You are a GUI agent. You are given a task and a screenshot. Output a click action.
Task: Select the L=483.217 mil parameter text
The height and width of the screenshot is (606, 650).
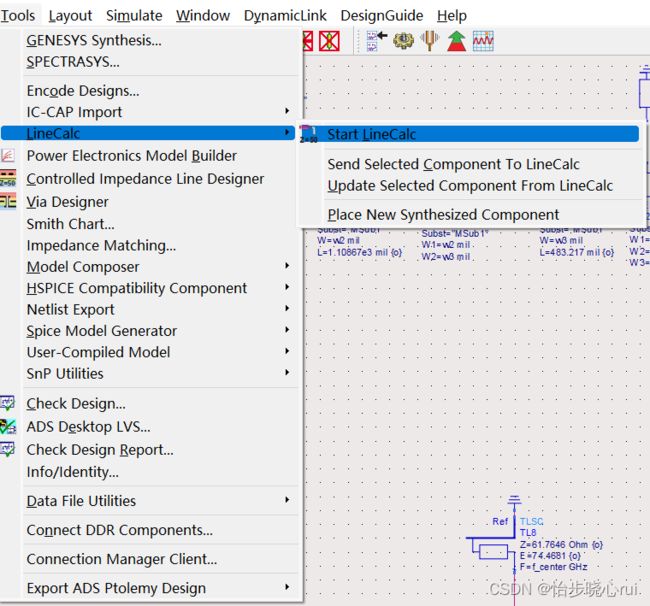577,252
